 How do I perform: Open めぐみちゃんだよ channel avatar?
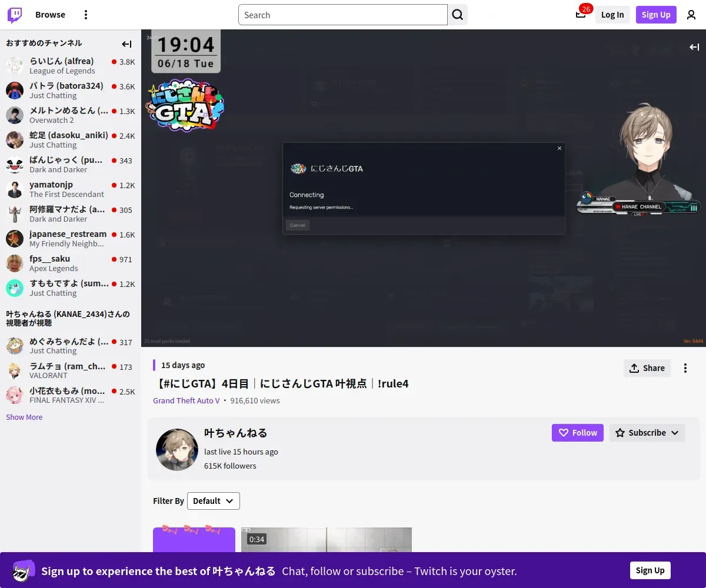click(x=15, y=345)
